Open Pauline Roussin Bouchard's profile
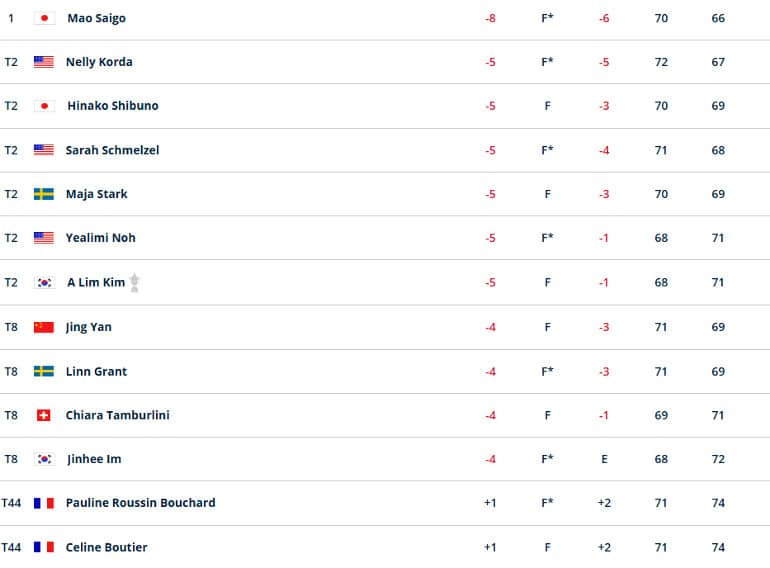770x568 pixels. 140,503
